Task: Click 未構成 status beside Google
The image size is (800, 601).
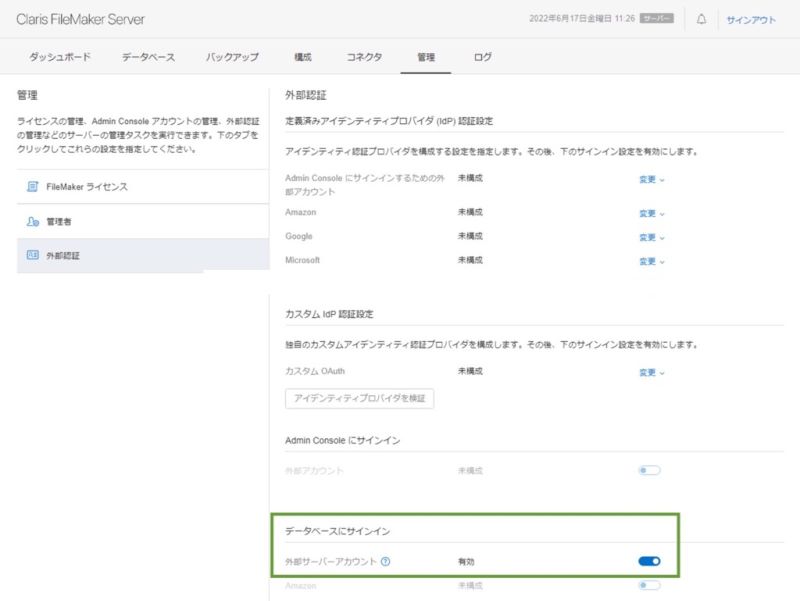Action: [470, 236]
